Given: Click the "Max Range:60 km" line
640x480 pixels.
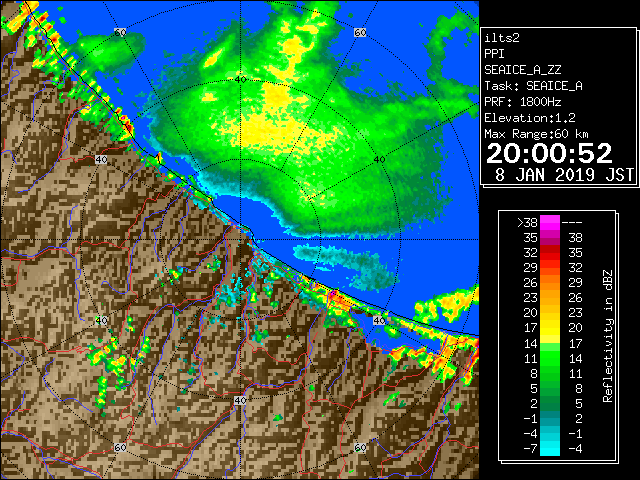Looking at the screenshot, I should pos(536,134).
